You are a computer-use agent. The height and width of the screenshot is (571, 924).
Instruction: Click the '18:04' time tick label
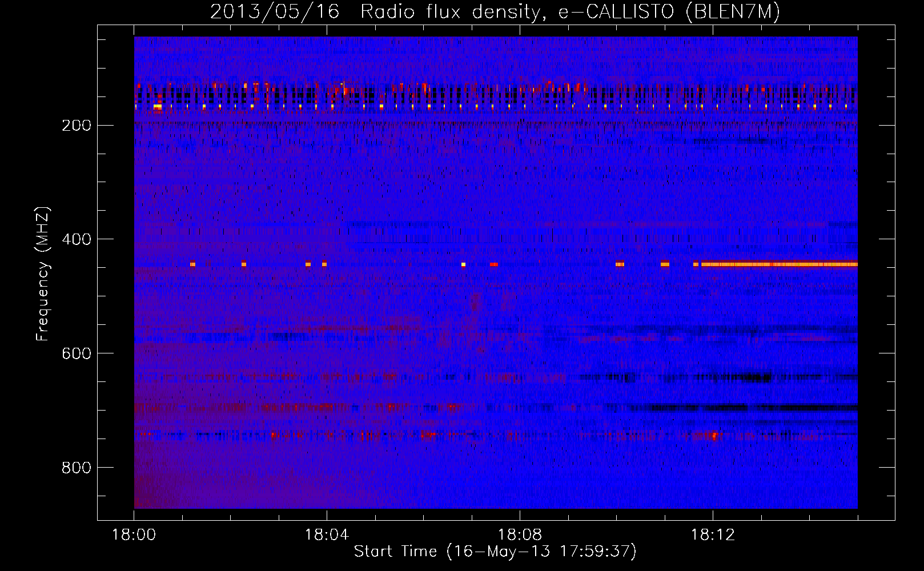click(327, 535)
